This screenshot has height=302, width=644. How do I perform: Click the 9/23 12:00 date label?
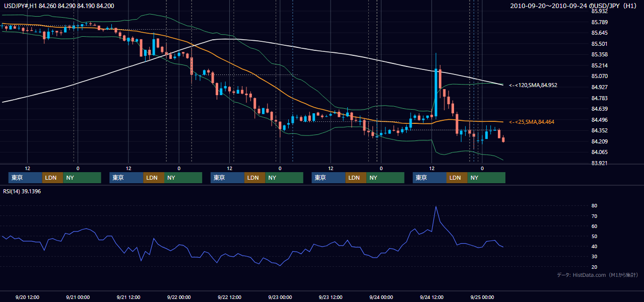click(x=331, y=297)
